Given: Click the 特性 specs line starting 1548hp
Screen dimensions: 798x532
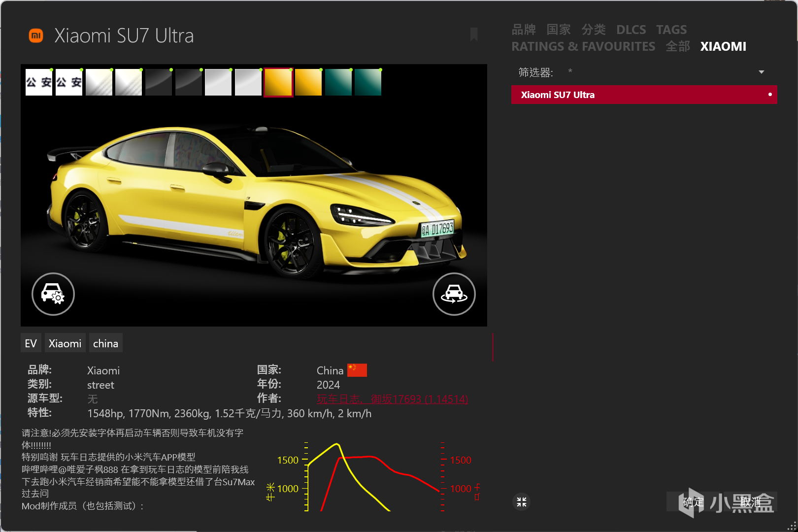Looking at the screenshot, I should coord(230,413).
